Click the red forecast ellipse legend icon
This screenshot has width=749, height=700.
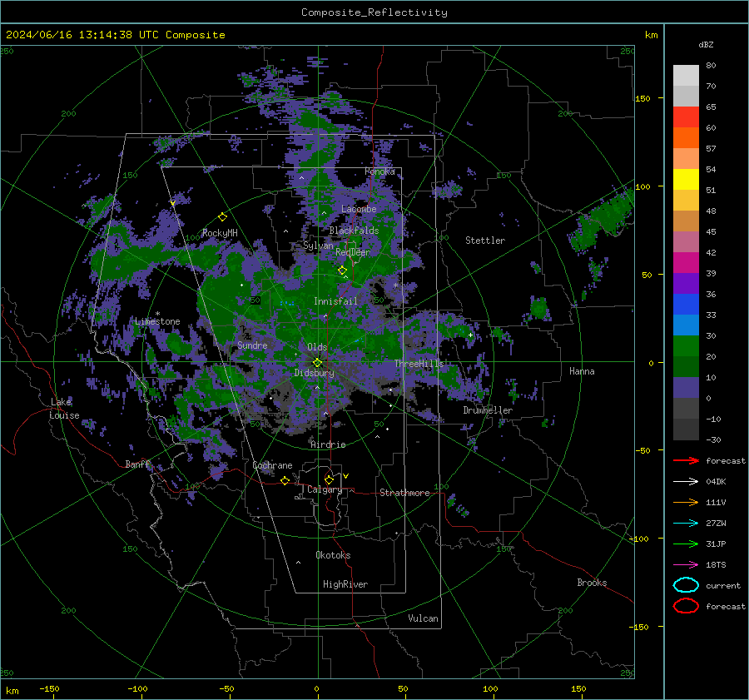[686, 606]
